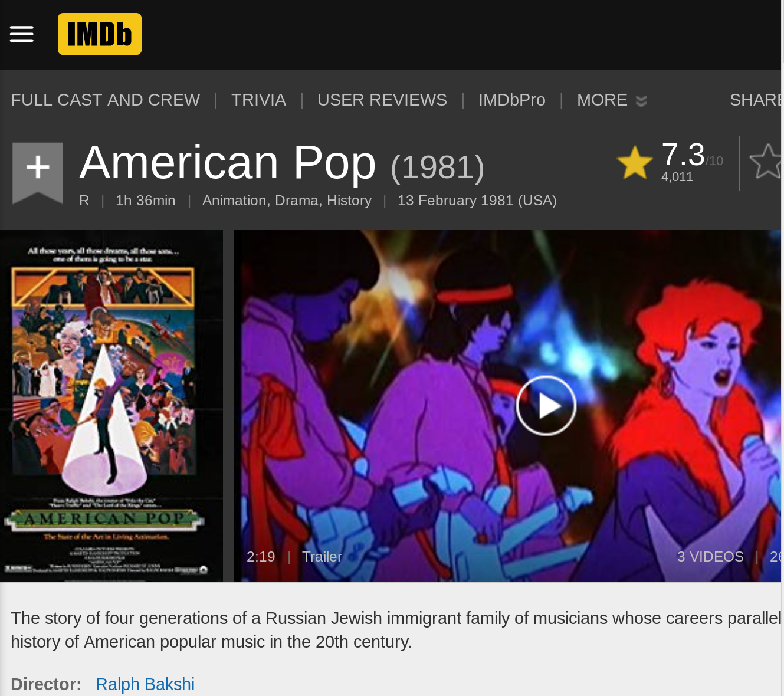View the American Pop movie poster
The width and height of the screenshot is (784, 696).
coord(111,406)
